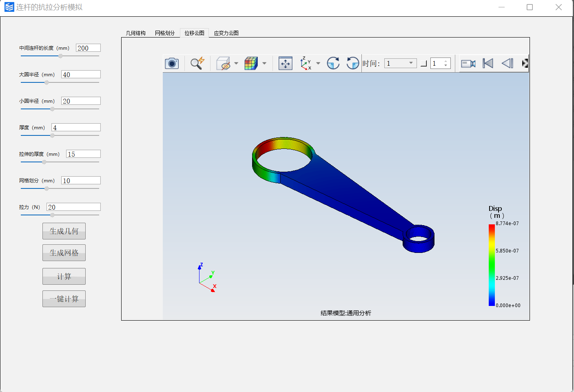Screen dimensions: 574x392
Task: Toggle the hide-geometry cube icon
Action: point(223,63)
